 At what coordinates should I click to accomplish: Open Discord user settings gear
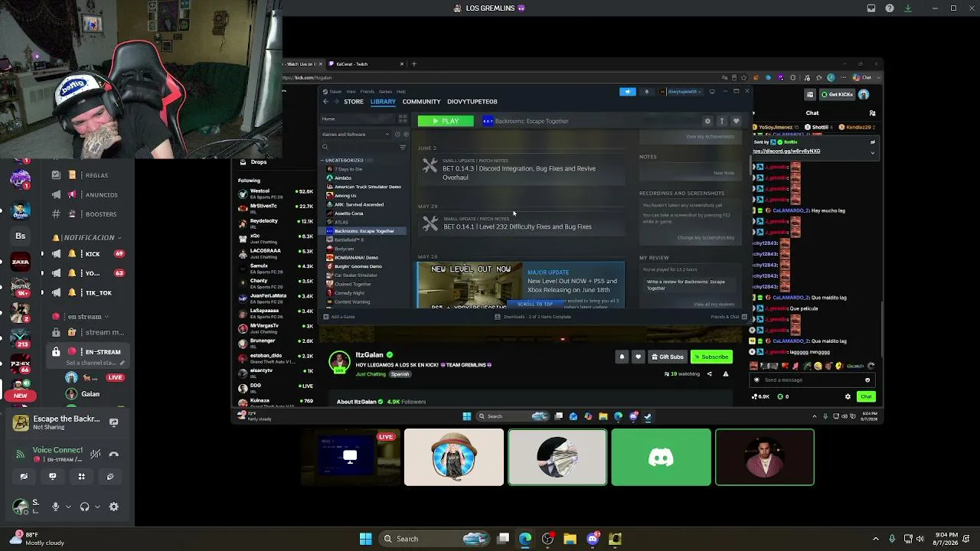(x=114, y=507)
